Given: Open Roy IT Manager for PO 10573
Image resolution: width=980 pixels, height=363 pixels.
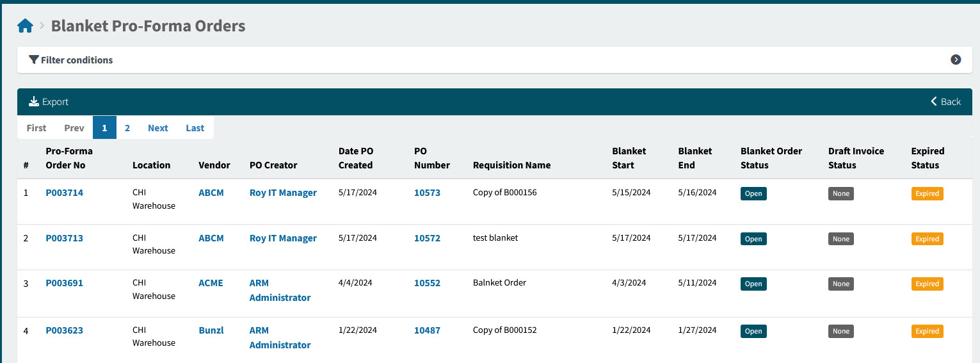Looking at the screenshot, I should 283,193.
